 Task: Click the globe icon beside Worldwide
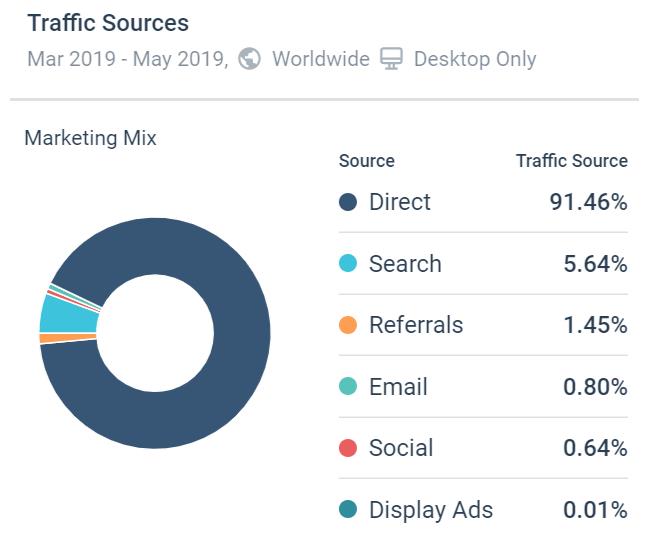coord(251,59)
